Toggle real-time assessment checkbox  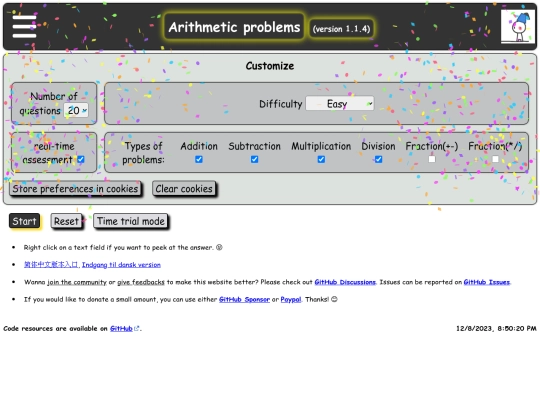tap(81, 159)
